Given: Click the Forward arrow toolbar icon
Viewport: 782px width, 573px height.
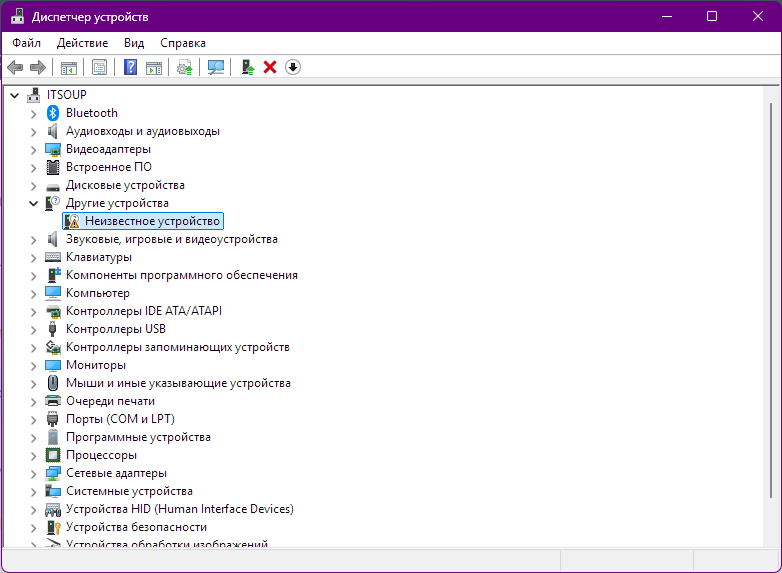Looking at the screenshot, I should click(38, 67).
